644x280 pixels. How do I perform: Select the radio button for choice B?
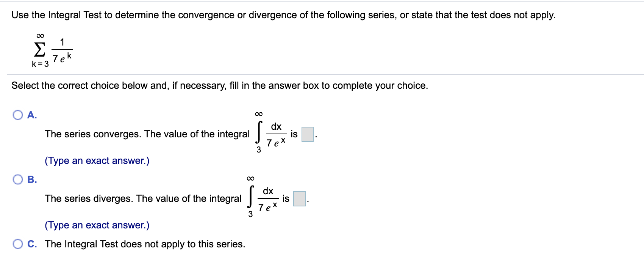(x=17, y=179)
